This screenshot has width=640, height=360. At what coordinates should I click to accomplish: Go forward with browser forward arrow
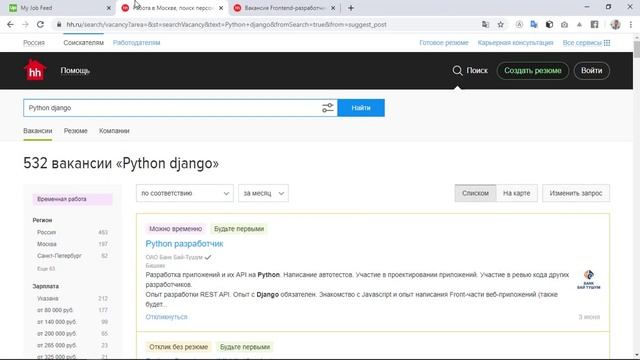(25, 24)
